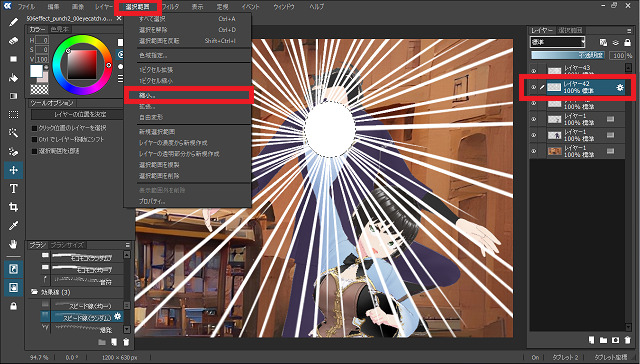This screenshot has width=640, height=364.
Task: Switch to 選択範囲 tab in layer panel
Action: [x=571, y=31]
